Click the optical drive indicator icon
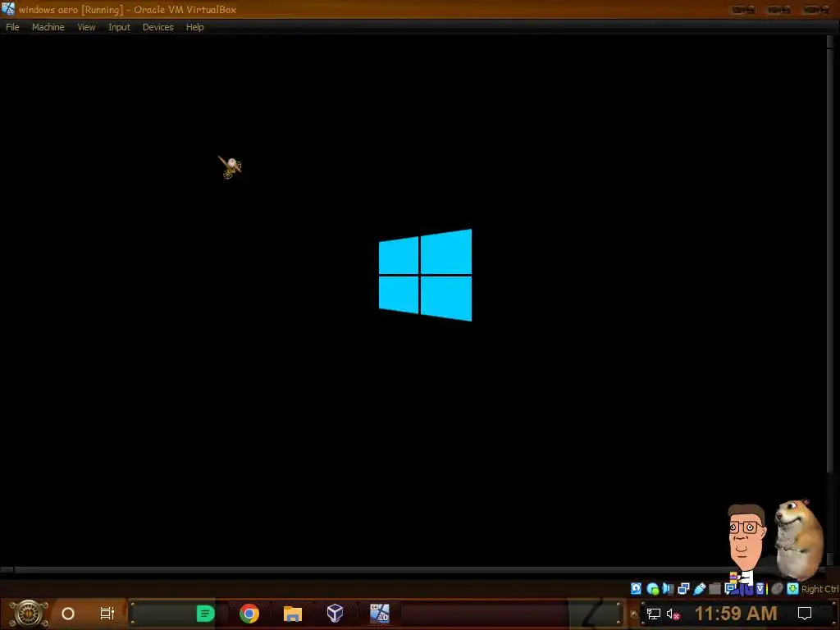The image size is (840, 630). tap(652, 589)
